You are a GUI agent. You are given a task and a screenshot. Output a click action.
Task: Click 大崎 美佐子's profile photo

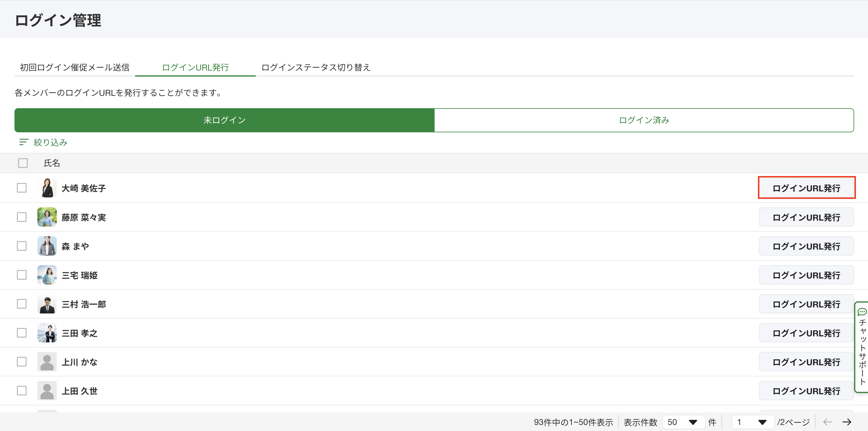(47, 188)
